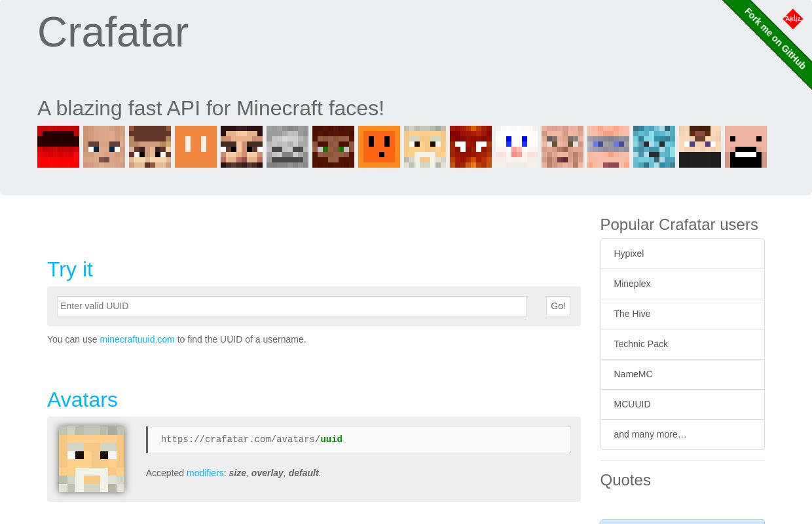Click the 'and many more…' entry

[x=682, y=434]
